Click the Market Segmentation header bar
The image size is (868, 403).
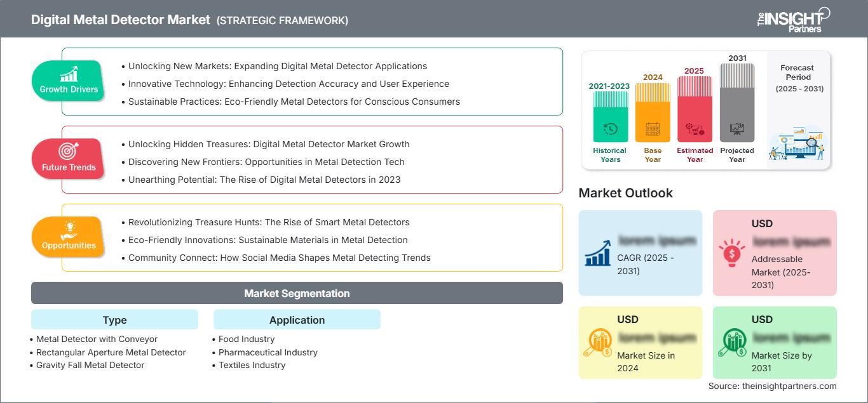[297, 293]
